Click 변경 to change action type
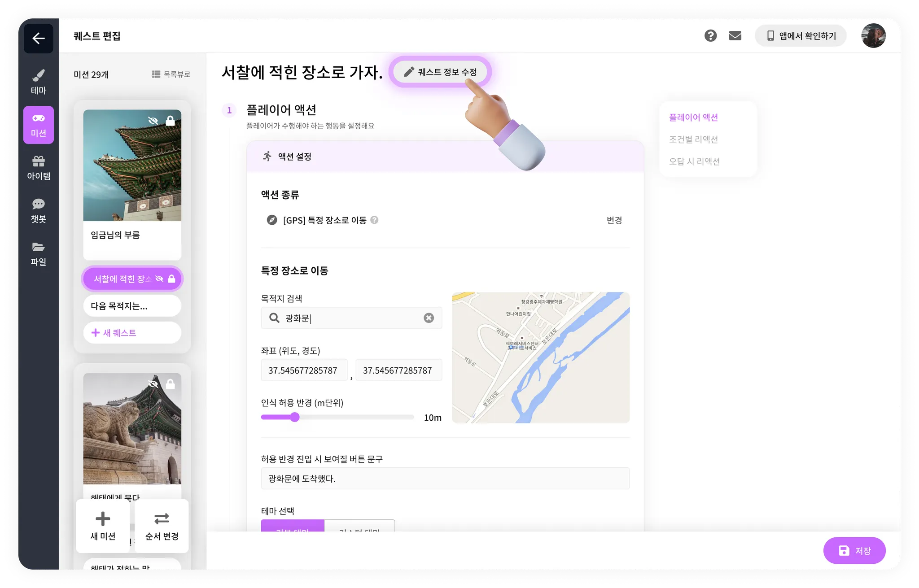 (x=614, y=220)
